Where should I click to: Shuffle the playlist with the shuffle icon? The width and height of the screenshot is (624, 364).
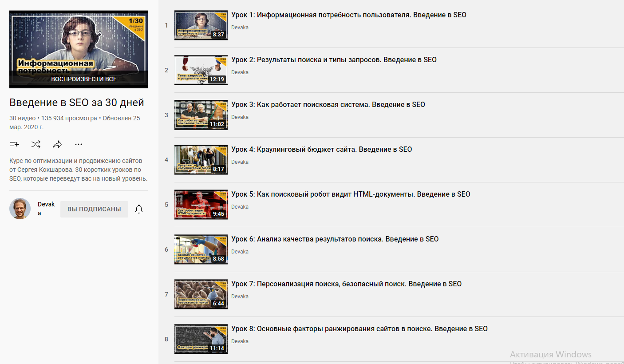pyautogui.click(x=36, y=144)
